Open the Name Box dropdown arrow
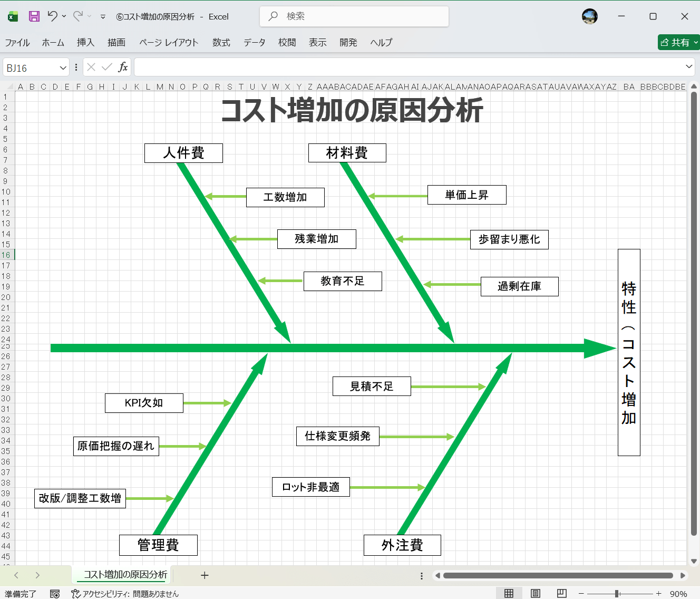 [63, 67]
